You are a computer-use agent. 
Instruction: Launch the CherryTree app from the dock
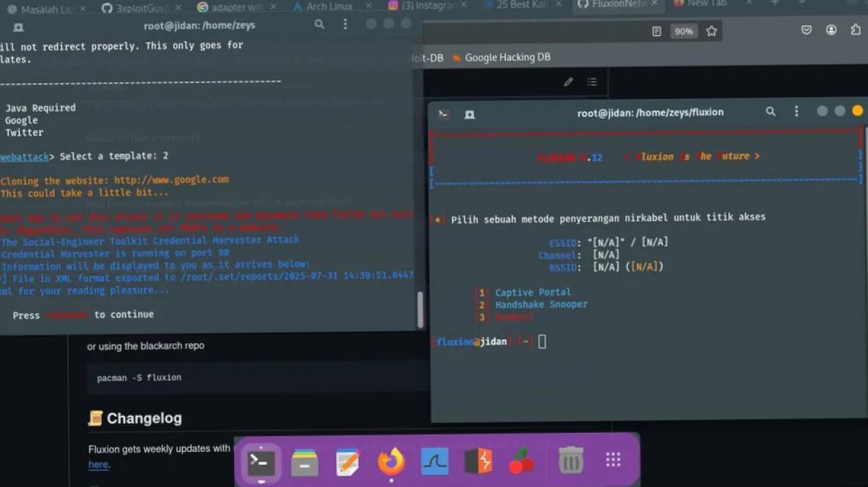click(x=522, y=462)
